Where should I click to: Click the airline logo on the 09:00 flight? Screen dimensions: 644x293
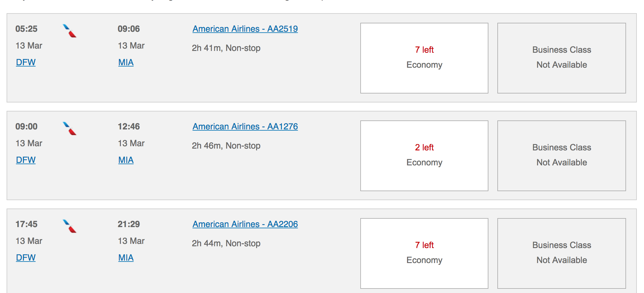click(x=69, y=129)
